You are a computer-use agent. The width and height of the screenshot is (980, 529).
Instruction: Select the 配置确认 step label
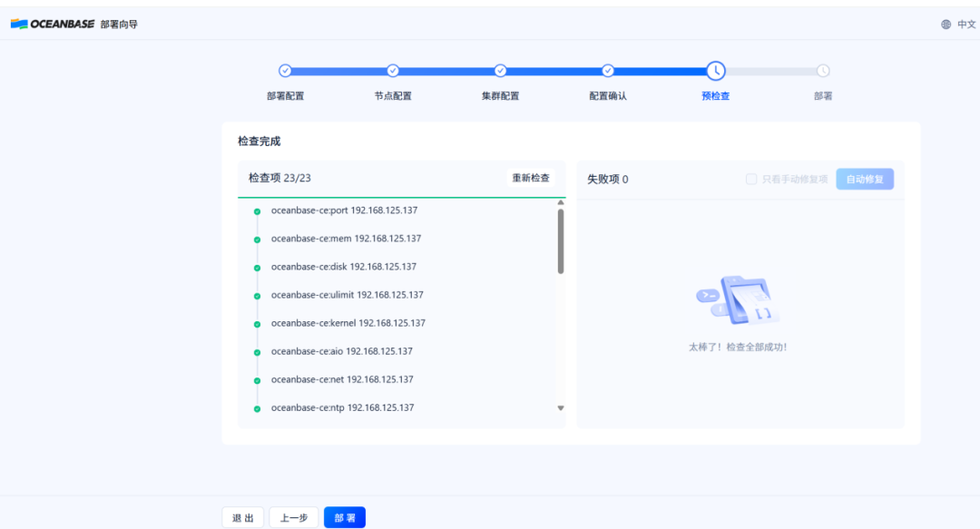(x=607, y=93)
